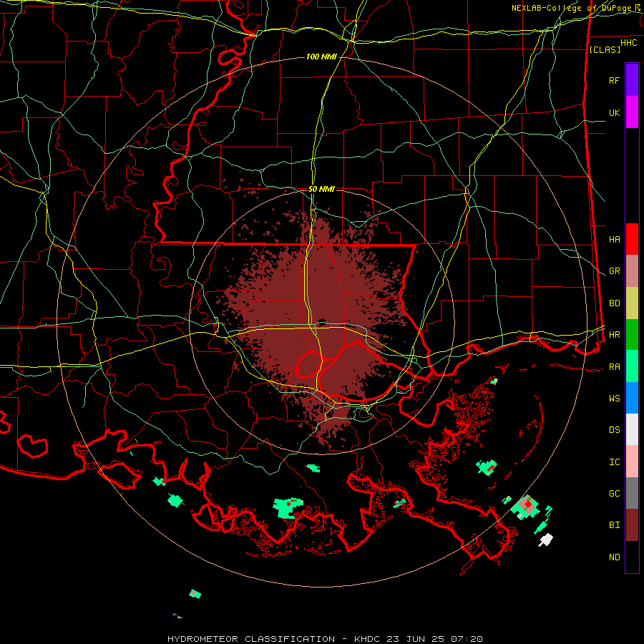
Task: Click the BI brown legend color swatch
Action: point(632,525)
